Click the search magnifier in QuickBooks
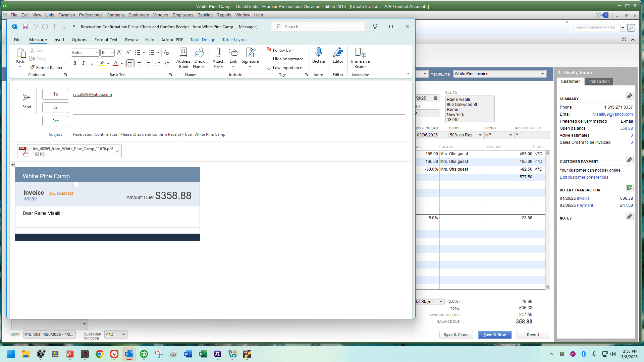The height and width of the screenshot is (362, 644). pos(631,27)
